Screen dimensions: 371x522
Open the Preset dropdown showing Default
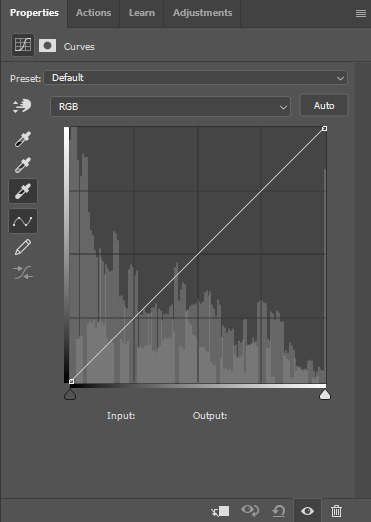(196, 78)
